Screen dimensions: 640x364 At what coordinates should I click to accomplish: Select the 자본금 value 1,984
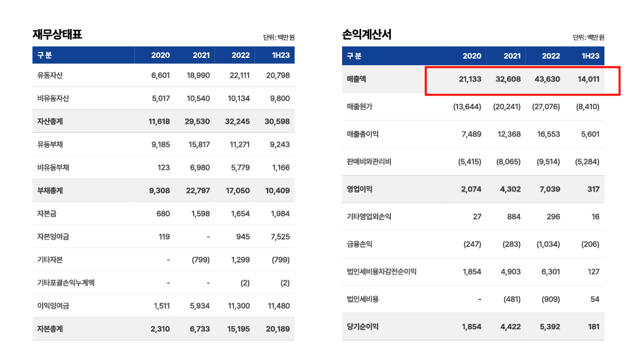point(280,213)
